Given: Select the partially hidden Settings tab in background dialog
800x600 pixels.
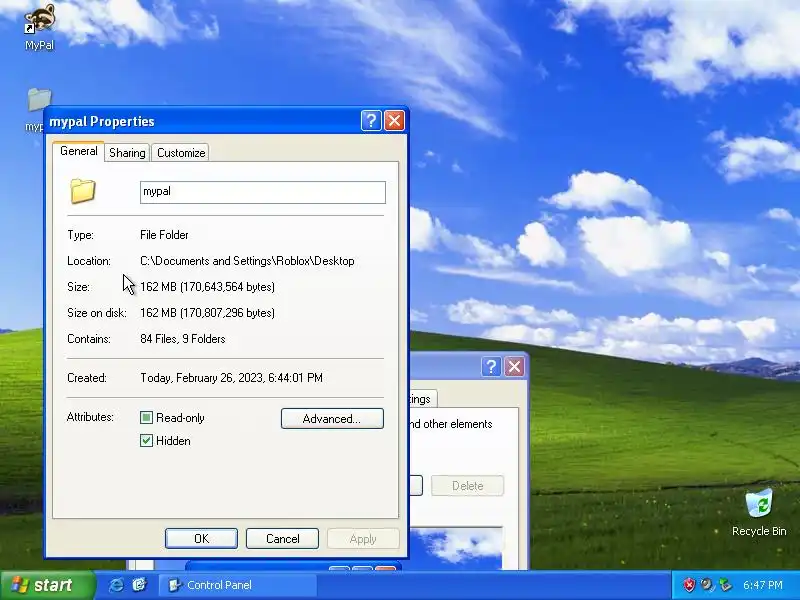Looking at the screenshot, I should (422, 398).
